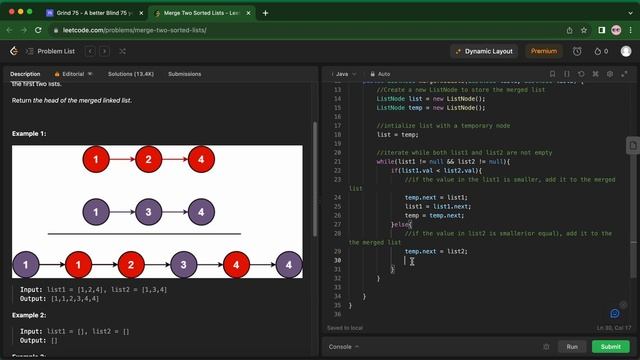The height and width of the screenshot is (360, 640).
Task: Click 'Saved to local' status text
Action: [x=345, y=328]
